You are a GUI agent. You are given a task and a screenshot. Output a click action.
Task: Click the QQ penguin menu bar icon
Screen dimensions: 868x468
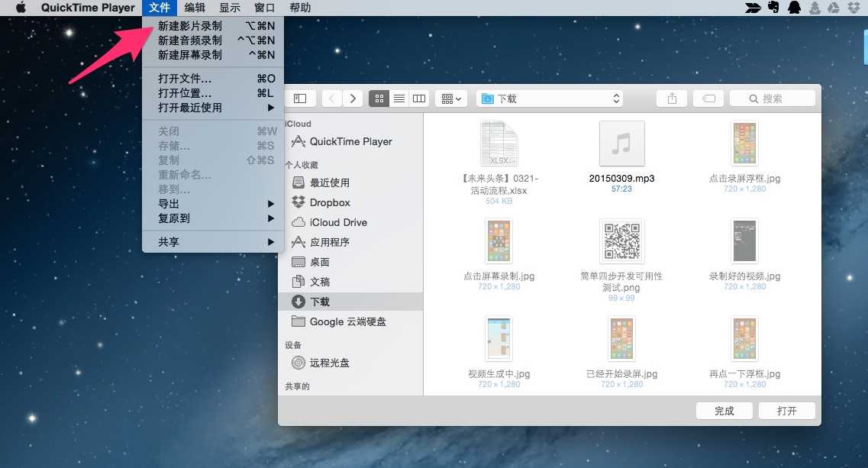pos(794,7)
